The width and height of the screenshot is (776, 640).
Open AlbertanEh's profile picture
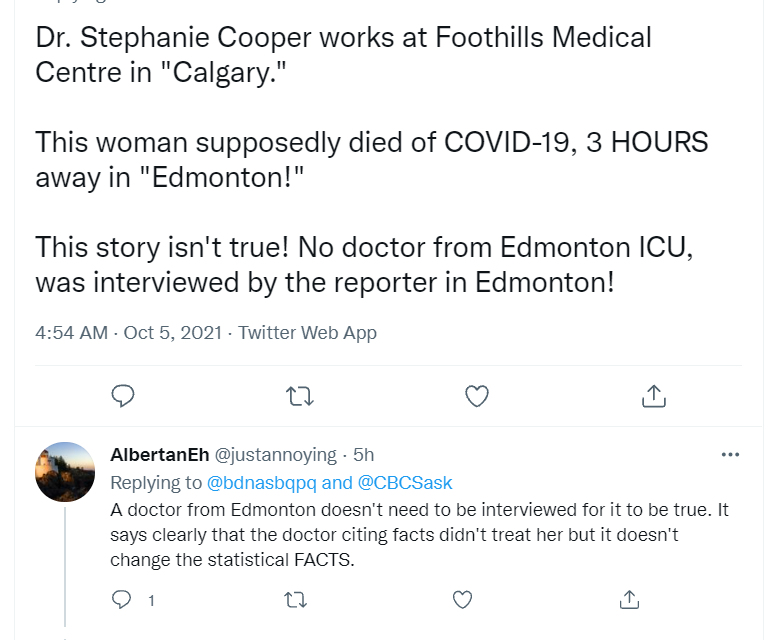coord(65,471)
